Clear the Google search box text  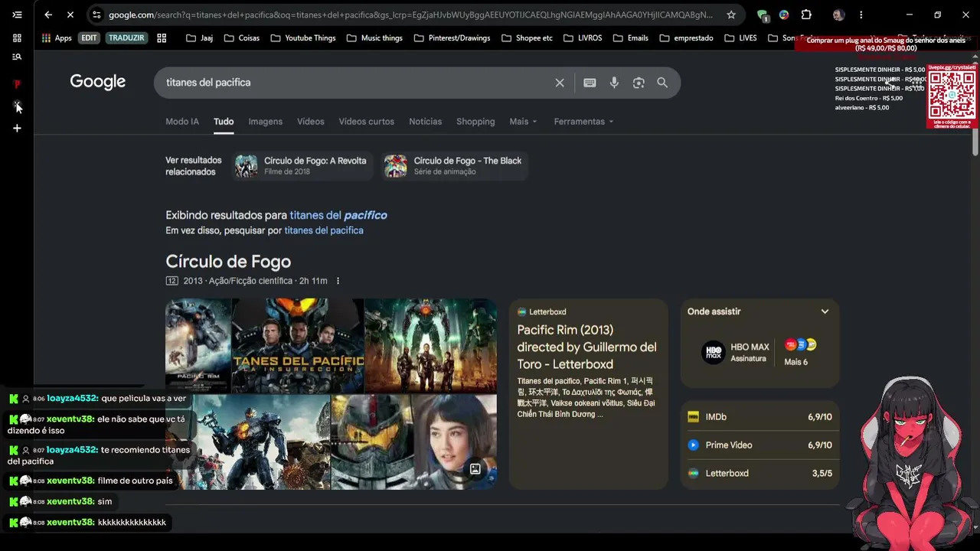tap(560, 83)
